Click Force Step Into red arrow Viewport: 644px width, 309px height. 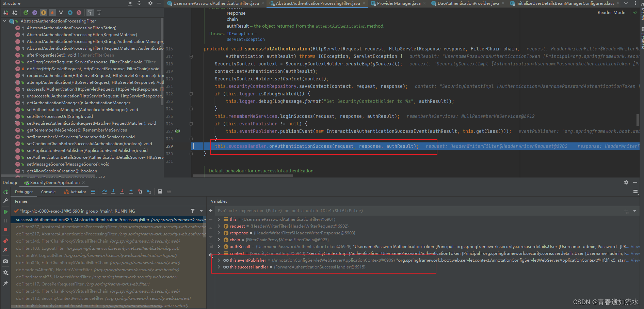pos(122,192)
